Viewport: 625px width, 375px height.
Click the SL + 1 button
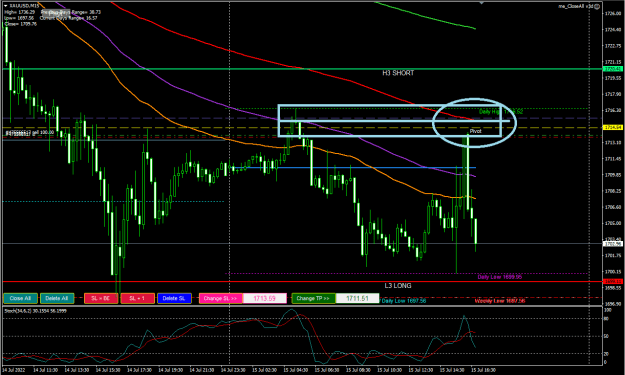(138, 298)
